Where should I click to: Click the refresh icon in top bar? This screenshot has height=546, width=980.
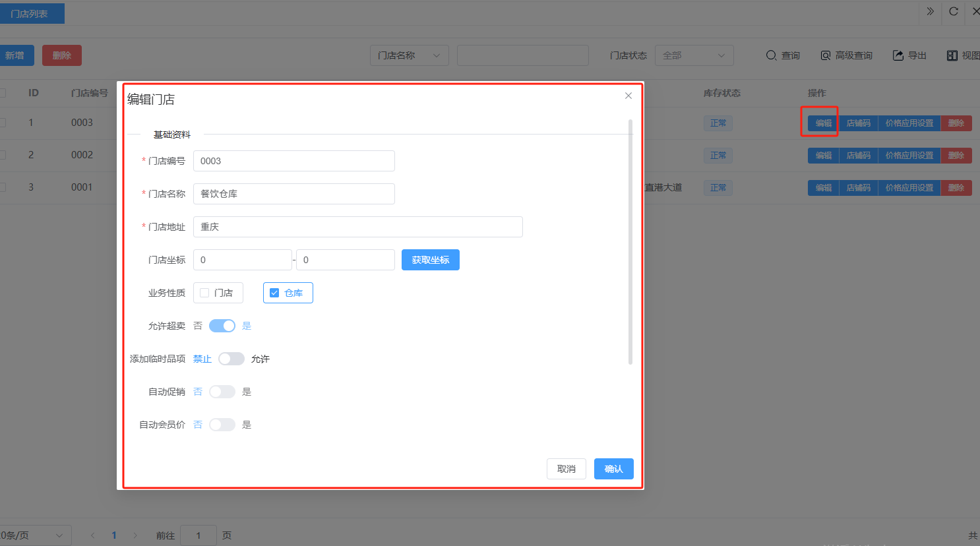[953, 11]
